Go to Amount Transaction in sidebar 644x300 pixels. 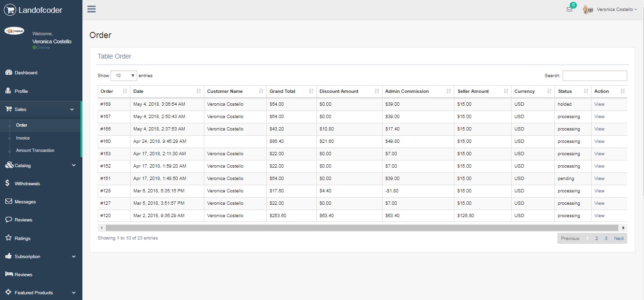coord(35,150)
